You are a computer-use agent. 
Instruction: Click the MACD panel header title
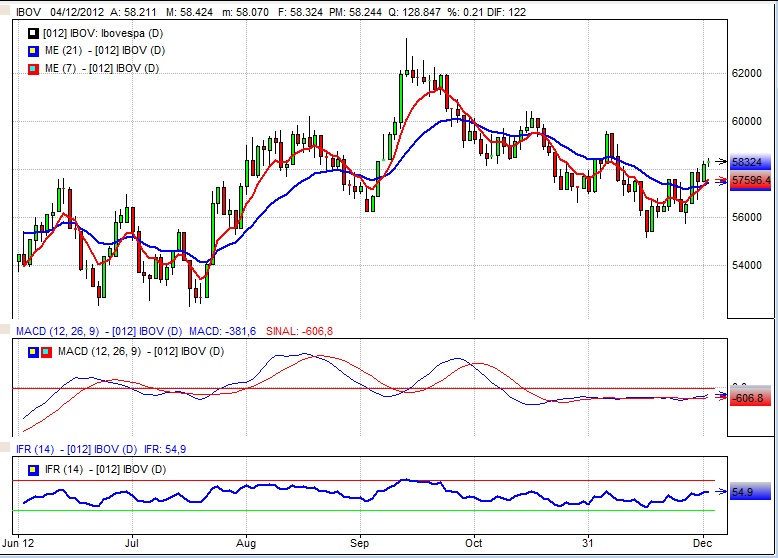click(x=92, y=330)
